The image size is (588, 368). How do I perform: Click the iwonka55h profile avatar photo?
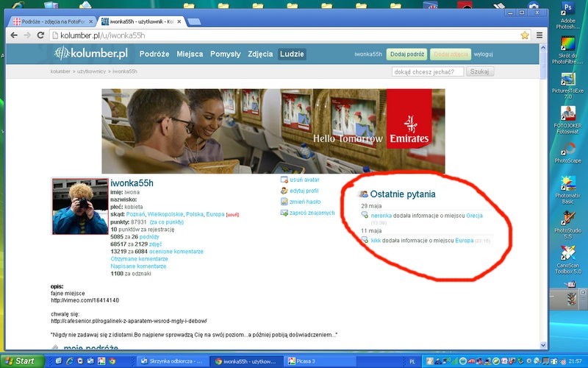pyautogui.click(x=79, y=206)
